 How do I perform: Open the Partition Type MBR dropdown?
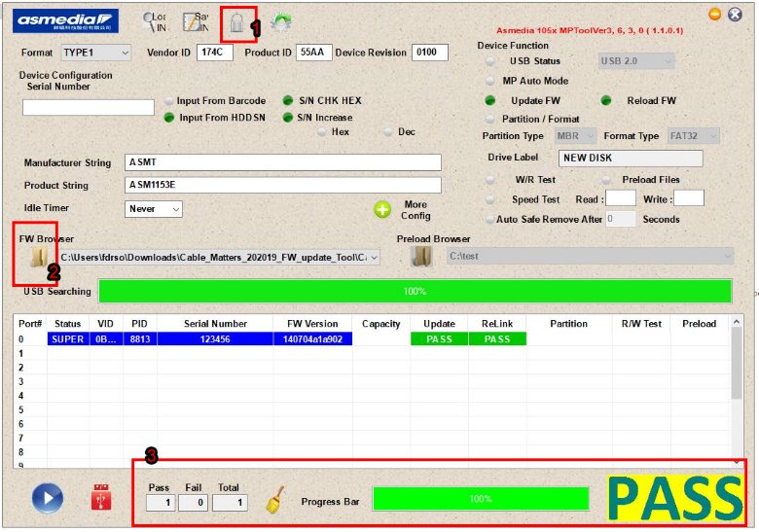[x=575, y=136]
